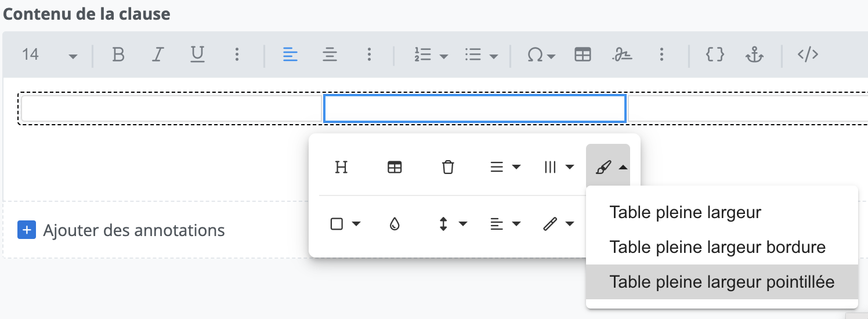Toggle underline formatting

pos(198,55)
